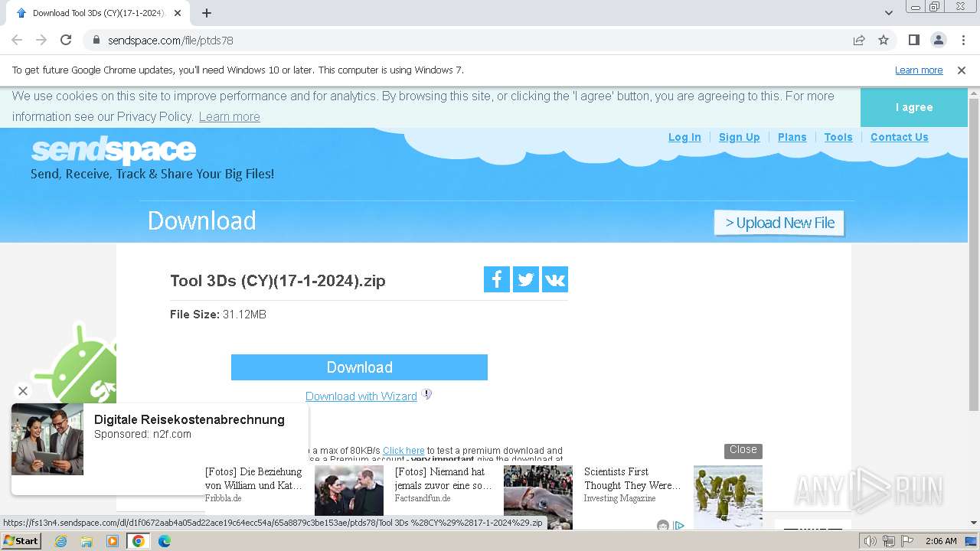Viewport: 980px width, 551px height.
Task: Launch Internet Explorer from taskbar
Action: [x=60, y=541]
